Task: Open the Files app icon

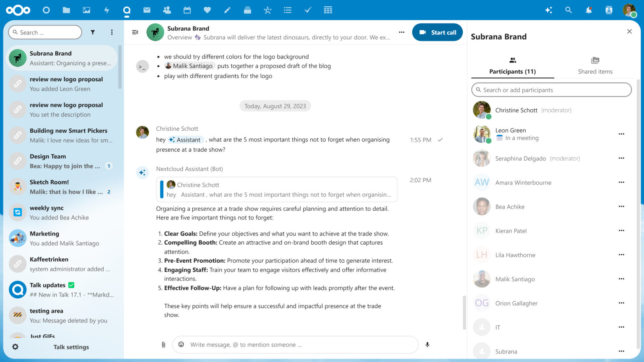Action: click(66, 10)
